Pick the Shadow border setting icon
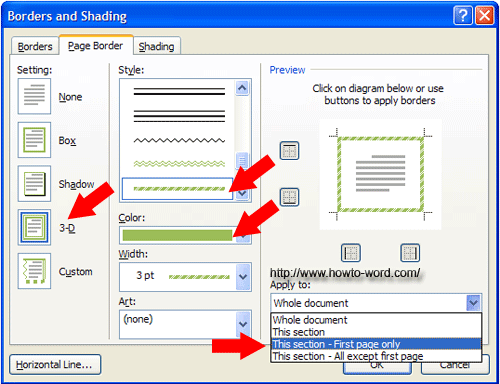 (34, 184)
